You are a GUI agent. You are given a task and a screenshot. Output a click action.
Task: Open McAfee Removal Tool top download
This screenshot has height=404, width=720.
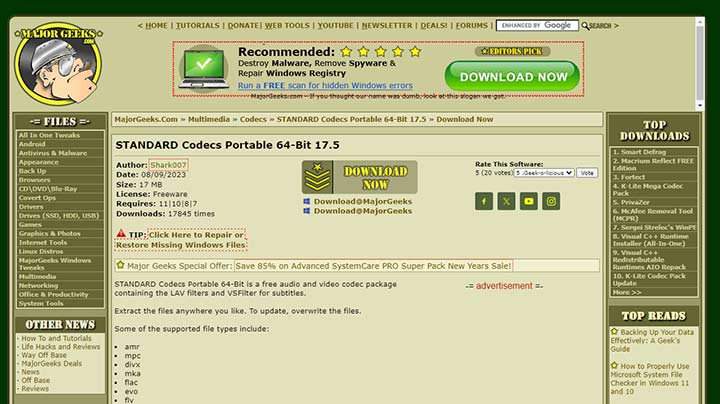click(653, 215)
